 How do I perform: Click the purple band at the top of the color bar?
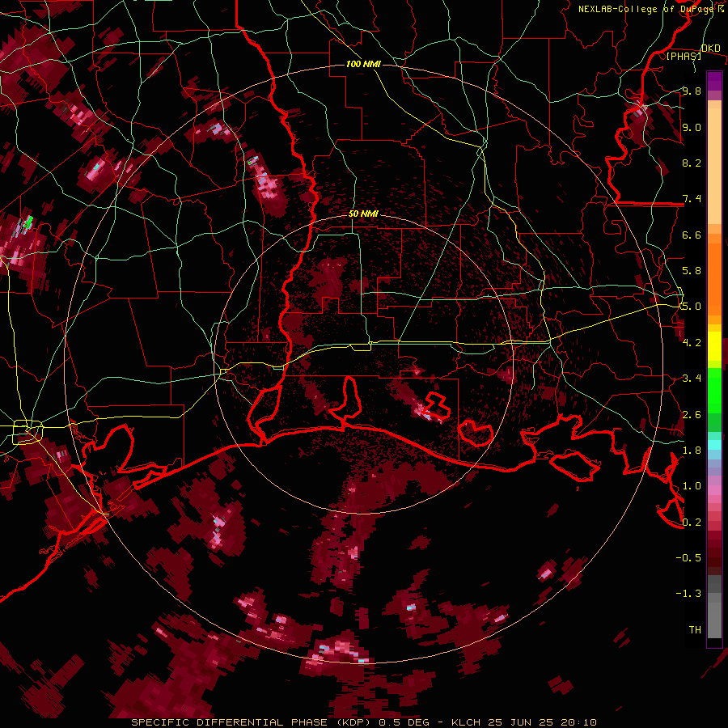tap(714, 81)
